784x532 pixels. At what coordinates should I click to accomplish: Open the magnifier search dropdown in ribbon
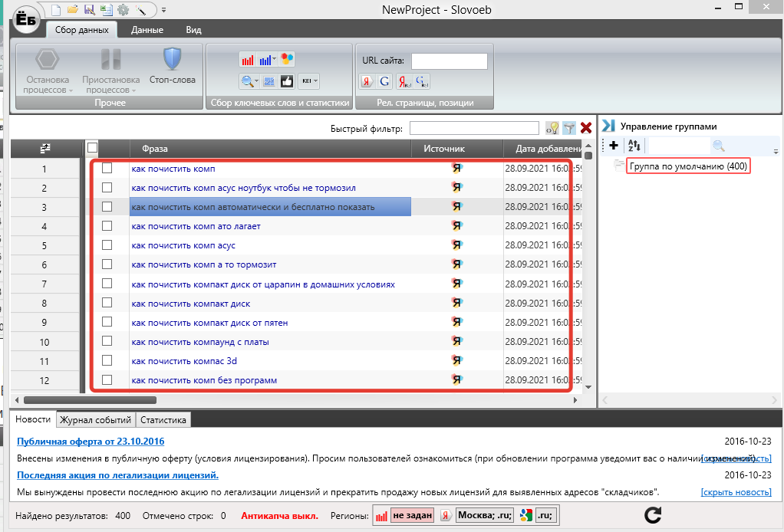249,81
